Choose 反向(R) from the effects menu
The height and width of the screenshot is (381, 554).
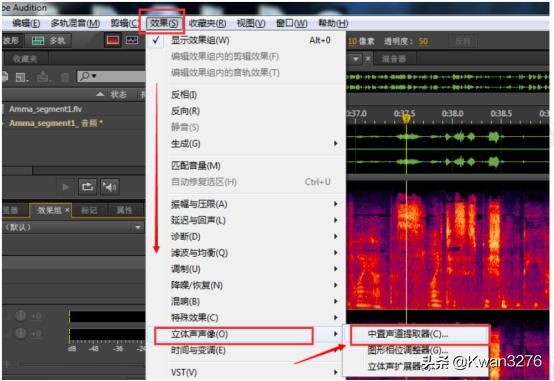[x=246, y=111]
